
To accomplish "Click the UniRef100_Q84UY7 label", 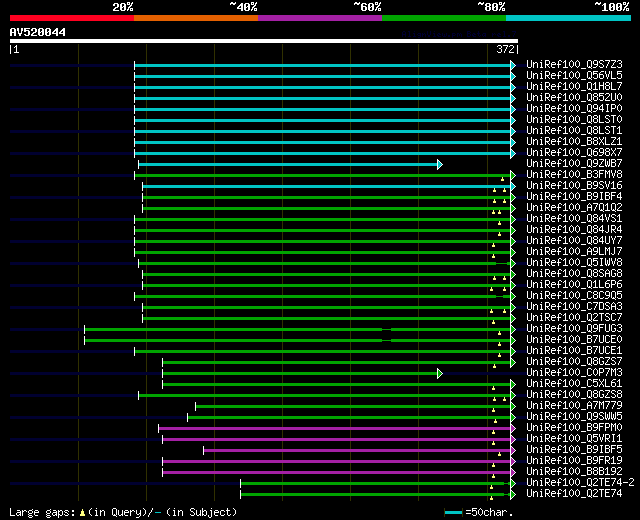I will coord(574,241).
